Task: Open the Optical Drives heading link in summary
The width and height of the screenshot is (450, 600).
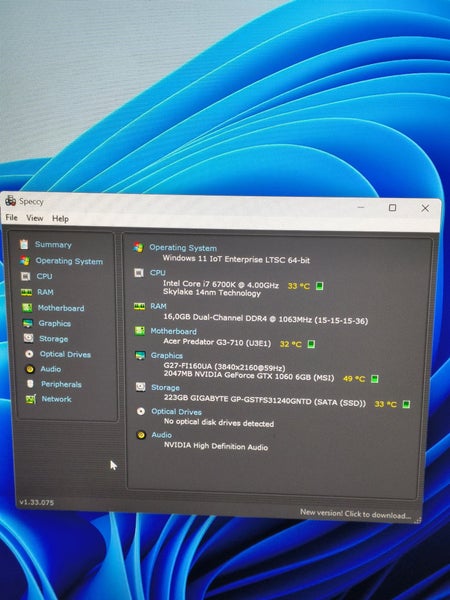Action: click(176, 412)
